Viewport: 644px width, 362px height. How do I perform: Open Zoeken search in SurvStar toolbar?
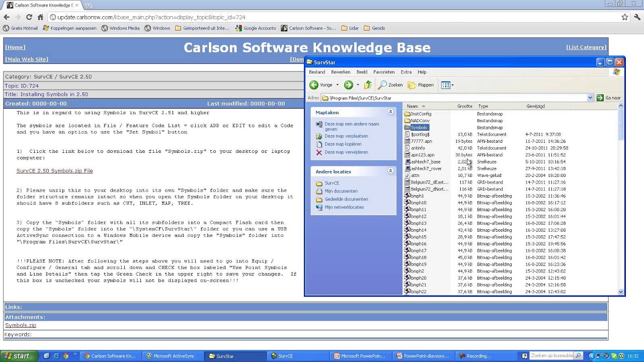tap(391, 85)
